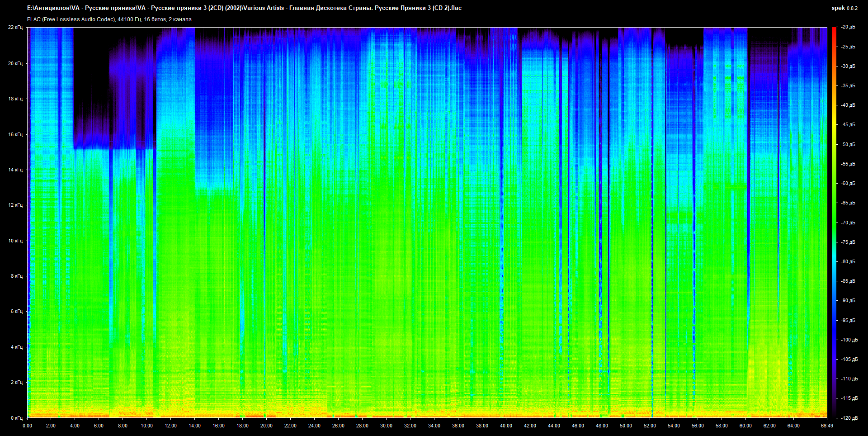Click the 48:00 time marker
The image size is (868, 436).
tap(602, 426)
